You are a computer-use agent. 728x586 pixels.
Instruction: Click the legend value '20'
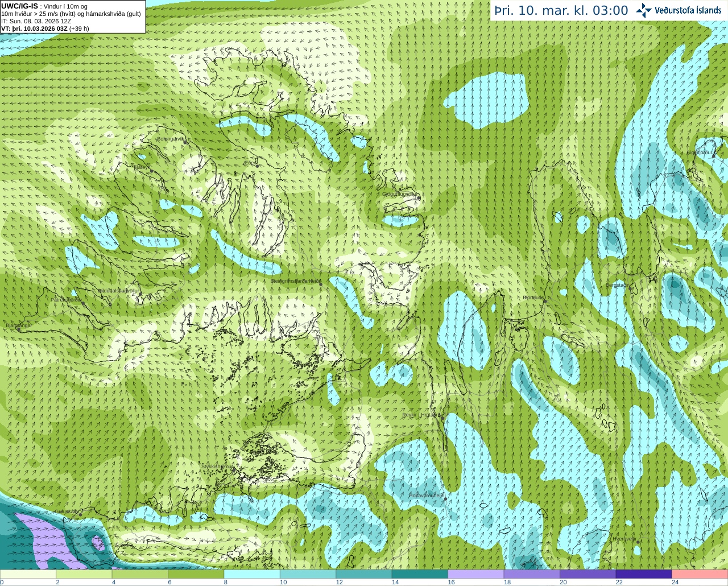(563, 583)
